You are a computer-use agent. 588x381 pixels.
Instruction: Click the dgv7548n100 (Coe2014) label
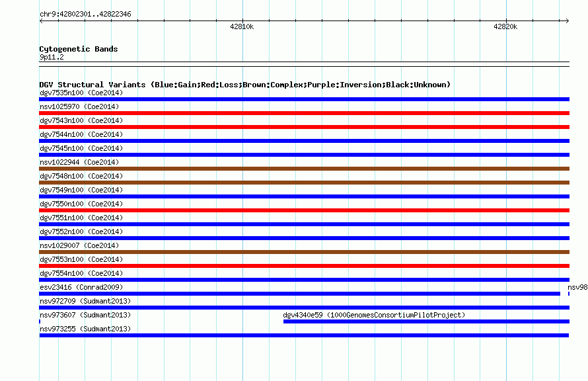(x=81, y=176)
